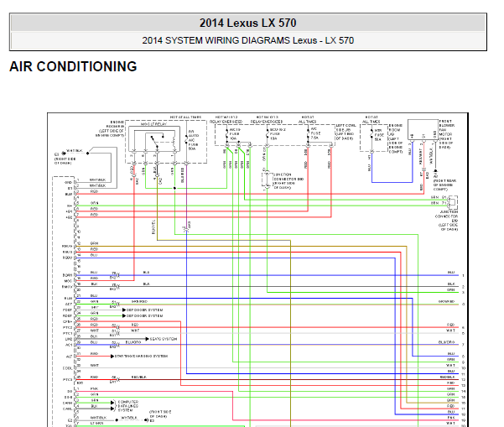
Task: Click the first Defogger System arrow
Action: pos(126,310)
